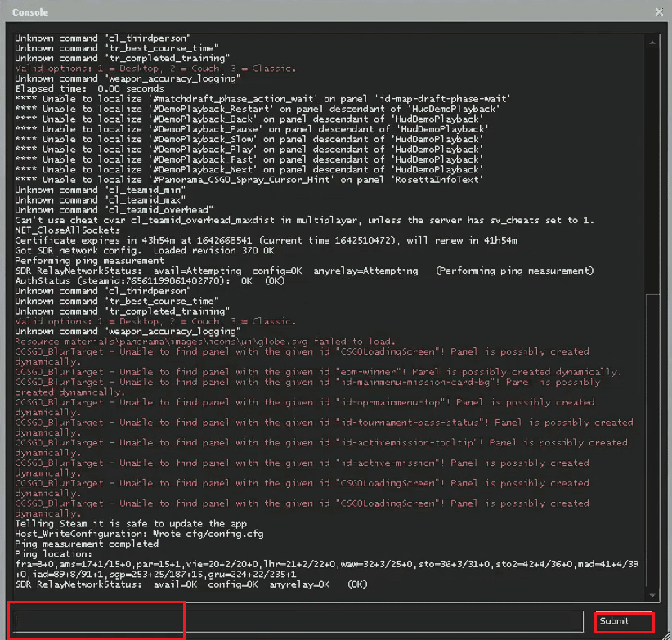Click the 'Ping location:' line
This screenshot has width=672, height=640.
click(x=54, y=554)
